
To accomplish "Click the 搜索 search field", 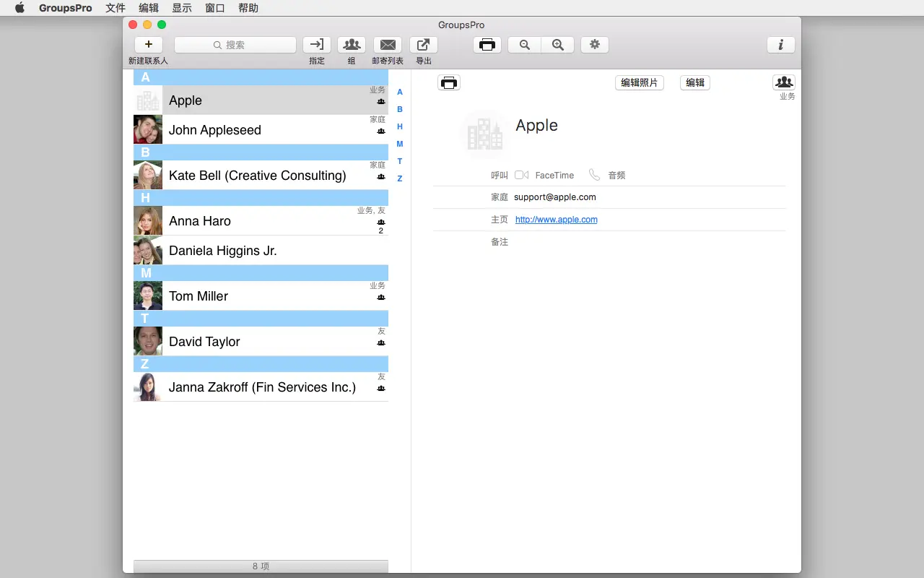I will pos(235,44).
